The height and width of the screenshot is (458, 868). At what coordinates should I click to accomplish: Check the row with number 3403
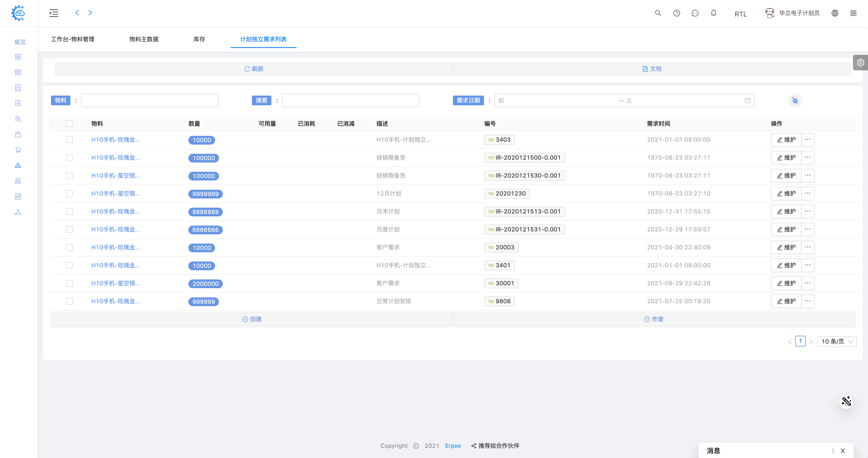pyautogui.click(x=69, y=140)
